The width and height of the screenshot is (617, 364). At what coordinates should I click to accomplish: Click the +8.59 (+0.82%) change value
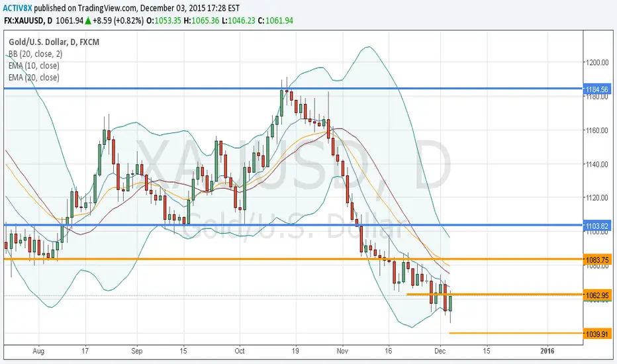click(x=118, y=21)
